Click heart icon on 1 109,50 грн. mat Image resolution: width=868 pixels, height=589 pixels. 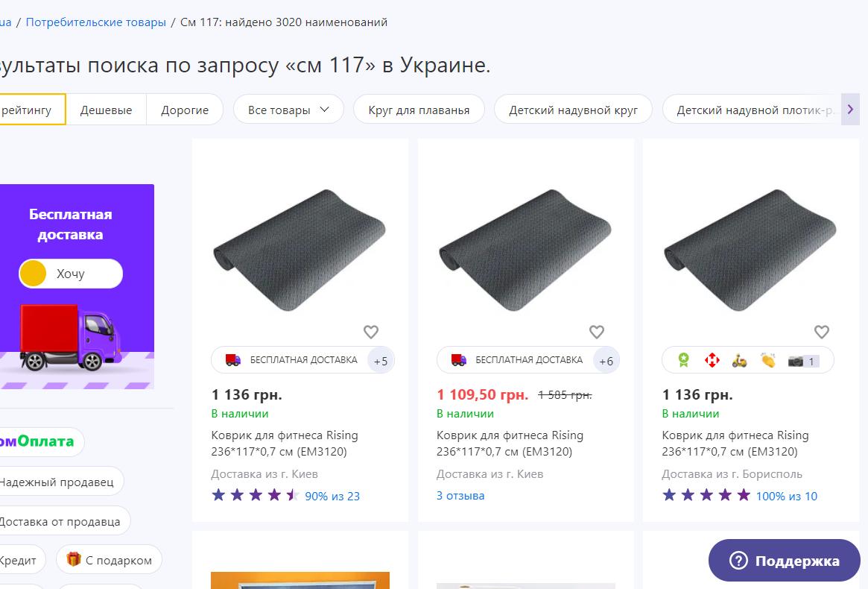596,332
